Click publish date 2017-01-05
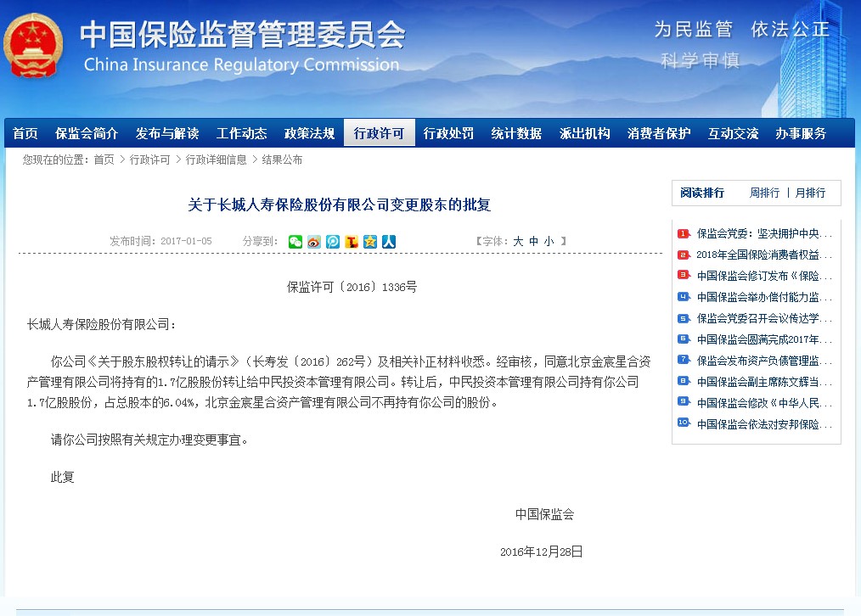Screen dimensions: 861x616 pos(186,241)
